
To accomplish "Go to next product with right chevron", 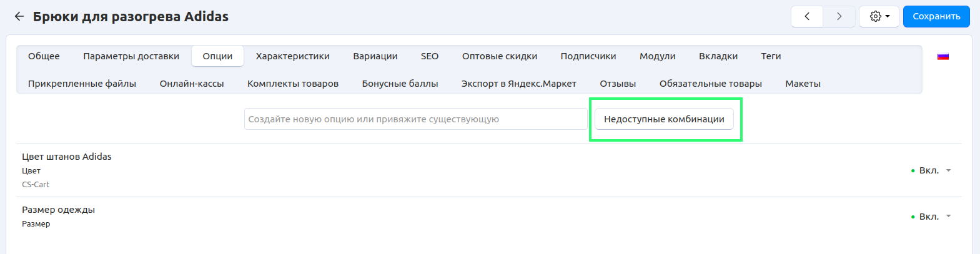I will pos(839,17).
